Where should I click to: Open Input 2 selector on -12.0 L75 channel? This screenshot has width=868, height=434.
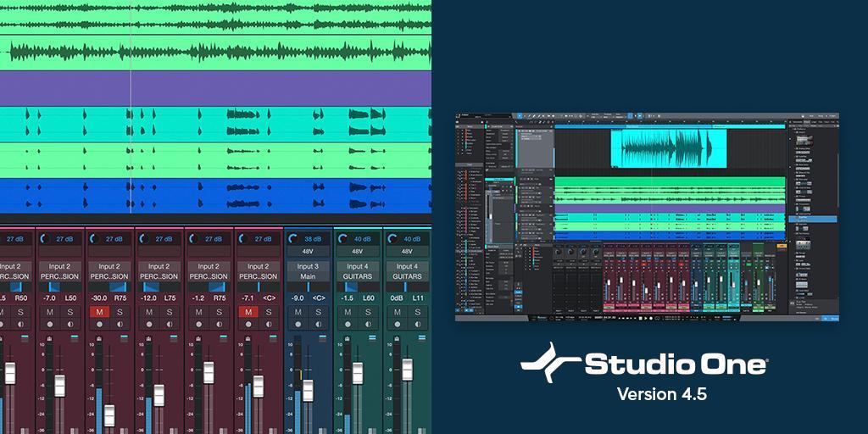pos(159,266)
